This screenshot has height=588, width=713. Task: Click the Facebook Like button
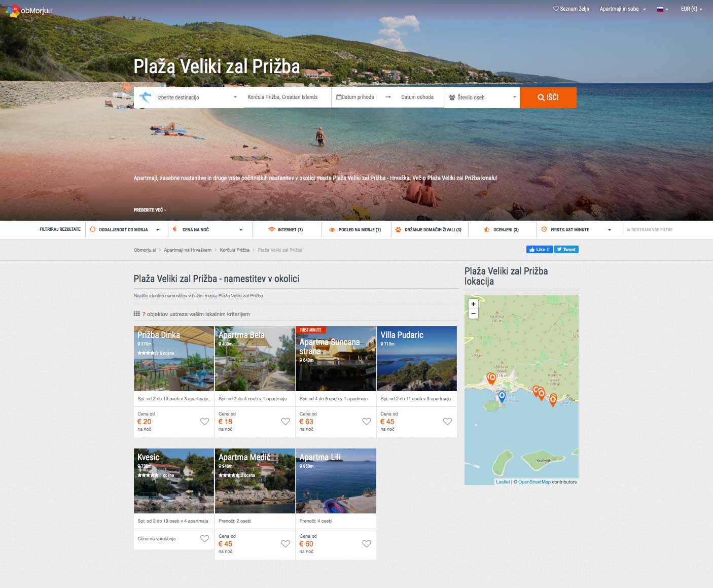point(539,250)
